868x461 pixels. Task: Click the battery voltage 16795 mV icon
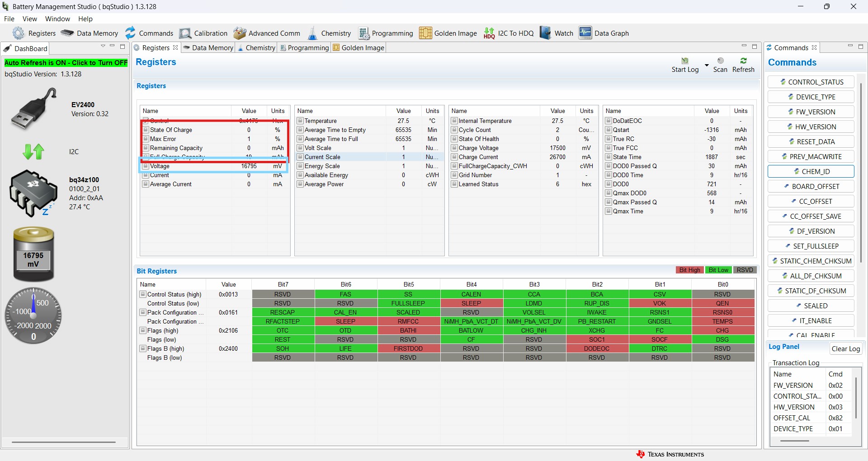pos(33,254)
